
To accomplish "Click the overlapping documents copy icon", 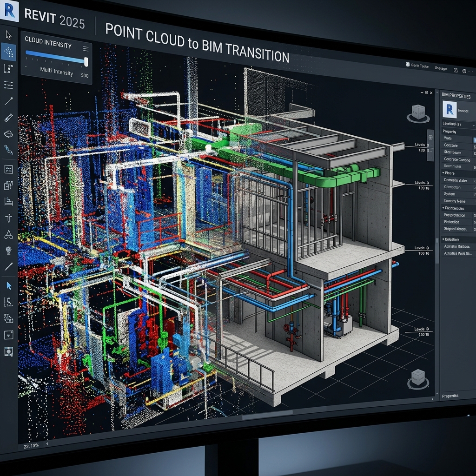I will pyautogui.click(x=8, y=185).
